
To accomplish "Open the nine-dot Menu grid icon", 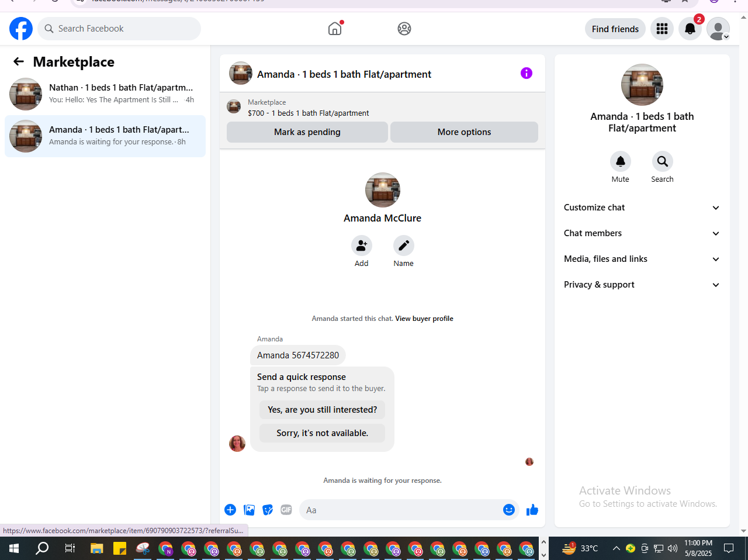I will 662,29.
